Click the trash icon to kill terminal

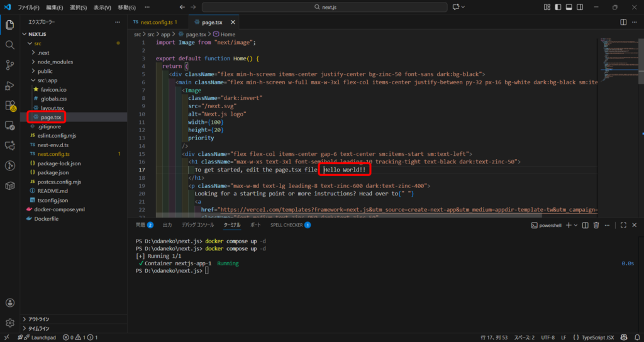596,224
